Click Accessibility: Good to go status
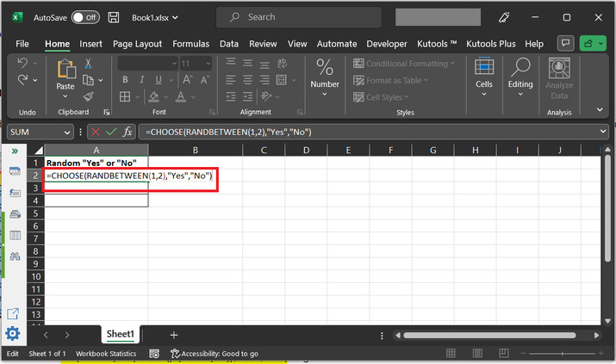The height and width of the screenshot is (364, 616). click(215, 354)
